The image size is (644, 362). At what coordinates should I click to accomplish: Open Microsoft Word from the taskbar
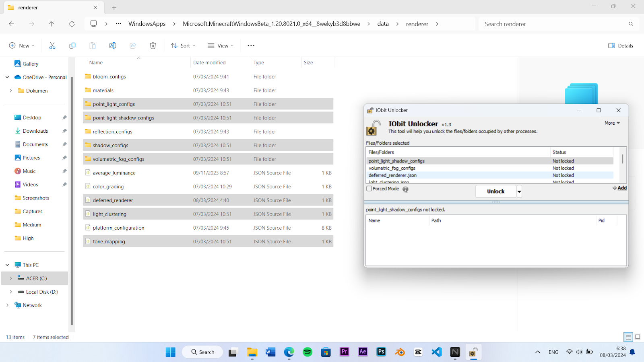270,352
